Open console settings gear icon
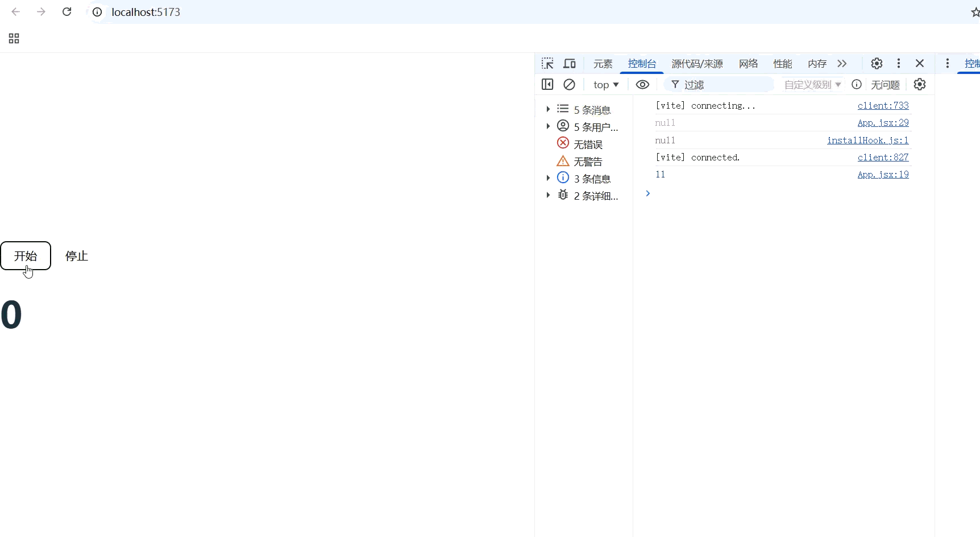 pyautogui.click(x=920, y=84)
